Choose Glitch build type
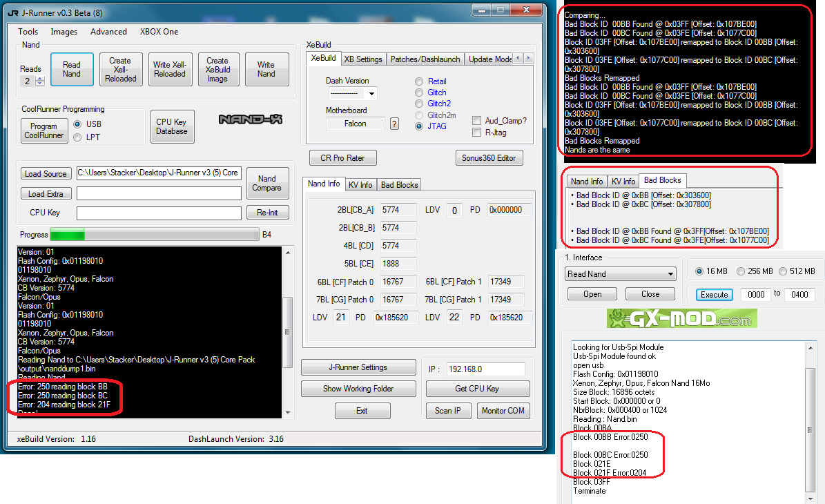Viewport: 825px width, 504px height. tap(419, 93)
